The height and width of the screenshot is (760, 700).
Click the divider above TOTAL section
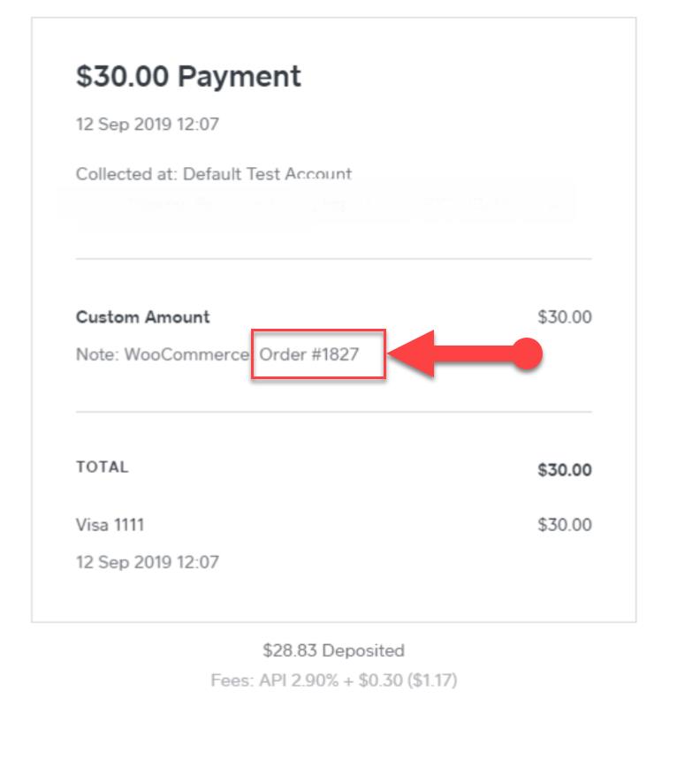[x=333, y=412]
